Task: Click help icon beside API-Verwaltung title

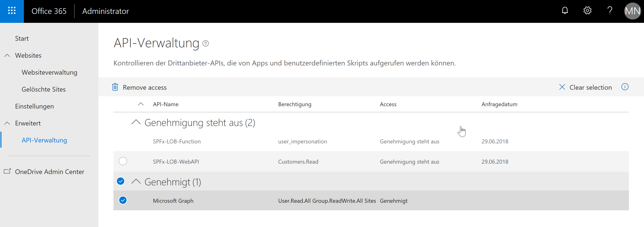Action: coord(205,44)
